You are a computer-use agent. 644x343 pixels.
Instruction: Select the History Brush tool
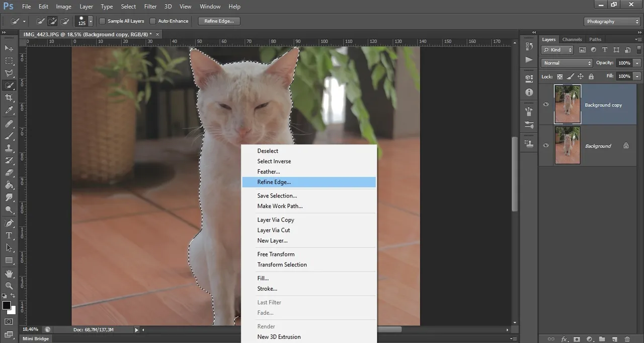9,161
